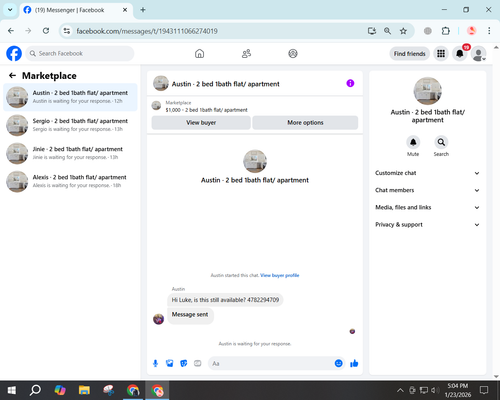Screen dimensions: 500x400
Task: Search in conversation using magnifier icon
Action: tap(441, 142)
